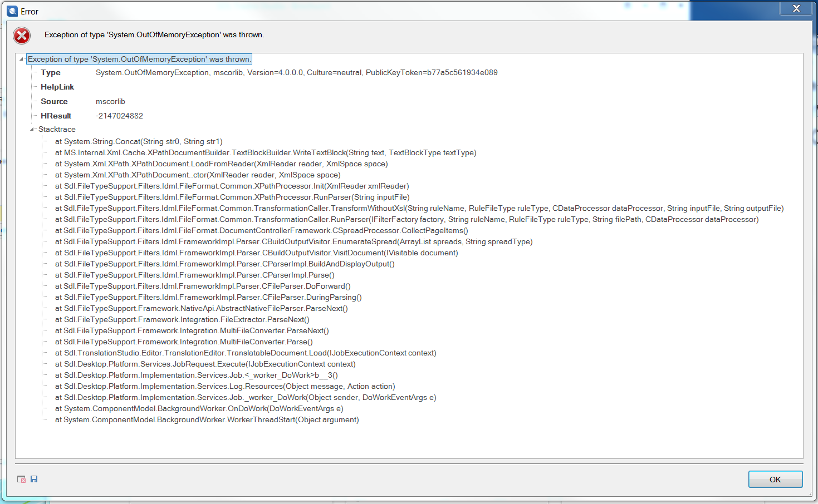
Task: Select the BackgroundWorker.WorkerThreadStart stack line
Action: [x=207, y=419]
